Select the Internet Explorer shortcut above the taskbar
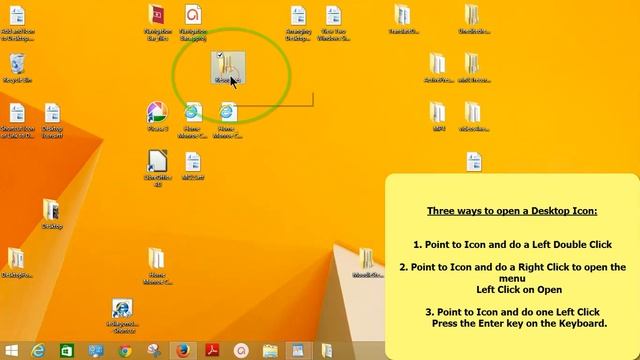Image resolution: width=640 pixels, height=360 pixels. coord(122,316)
